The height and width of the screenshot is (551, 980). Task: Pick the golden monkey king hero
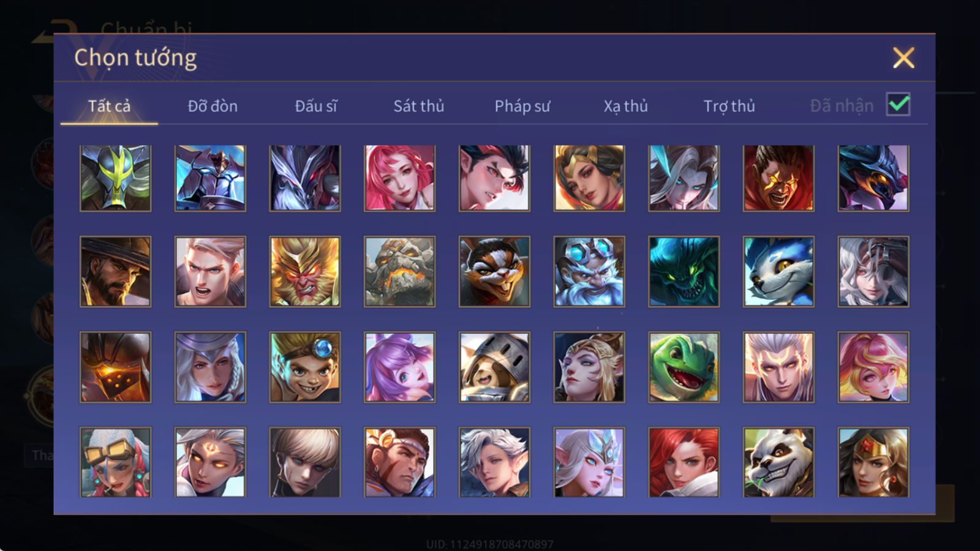[x=305, y=272]
